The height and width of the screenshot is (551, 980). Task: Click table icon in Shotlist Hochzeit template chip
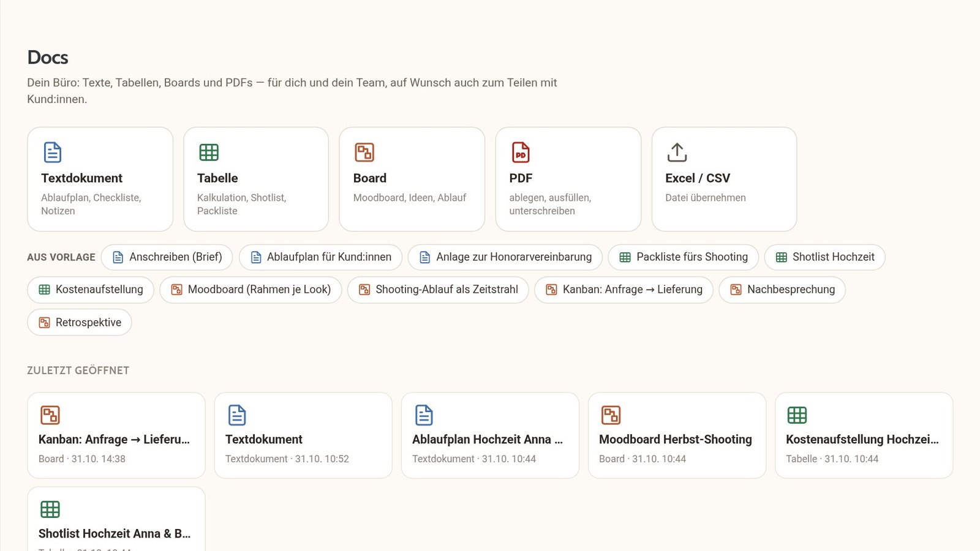click(x=782, y=257)
